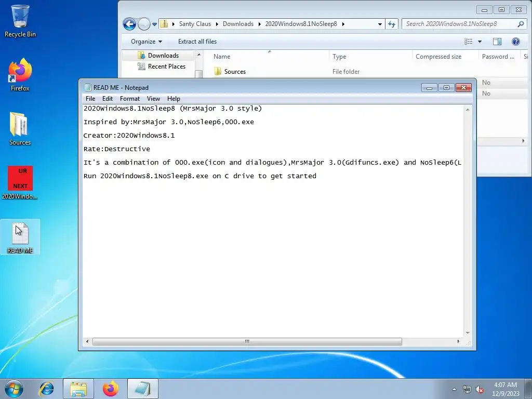Screen dimensions: 532x399
Task: Click Notepad's vertical scroll up arrow
Action: point(468,110)
